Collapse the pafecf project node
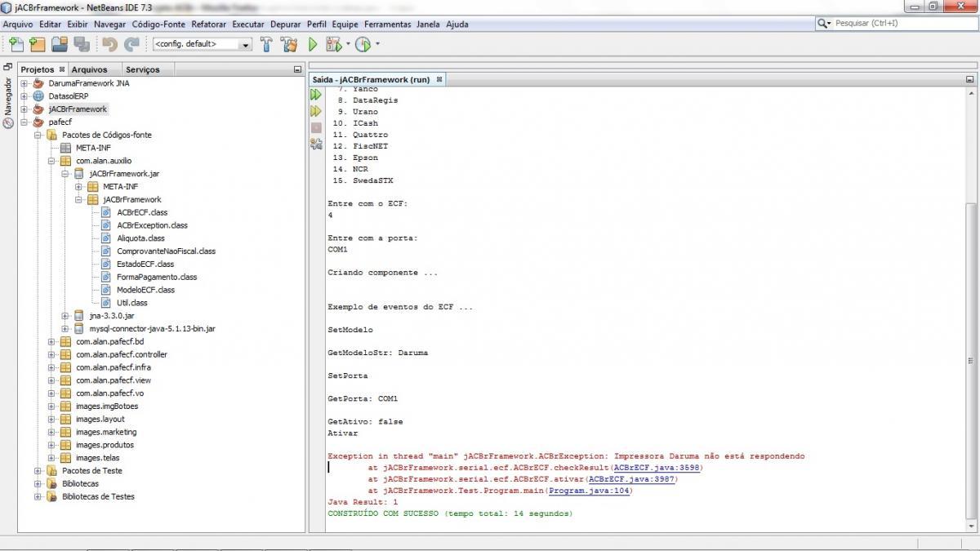Image resolution: width=980 pixels, height=551 pixels. point(24,122)
